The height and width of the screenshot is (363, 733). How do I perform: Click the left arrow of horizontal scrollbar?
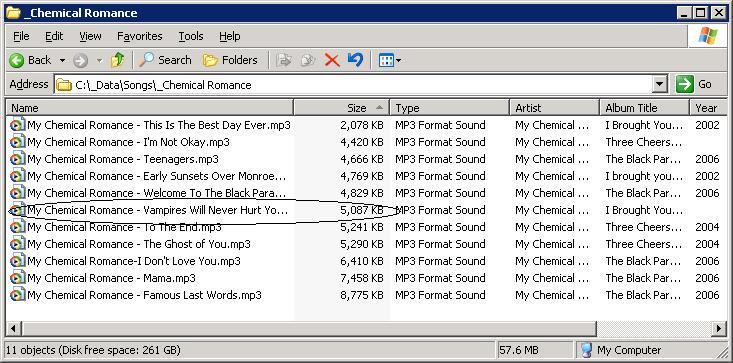(13, 329)
